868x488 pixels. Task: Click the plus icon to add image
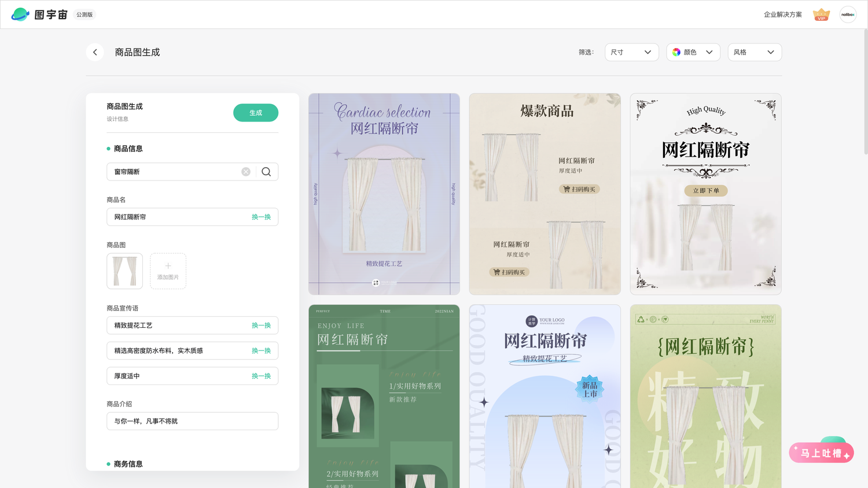pyautogui.click(x=168, y=266)
